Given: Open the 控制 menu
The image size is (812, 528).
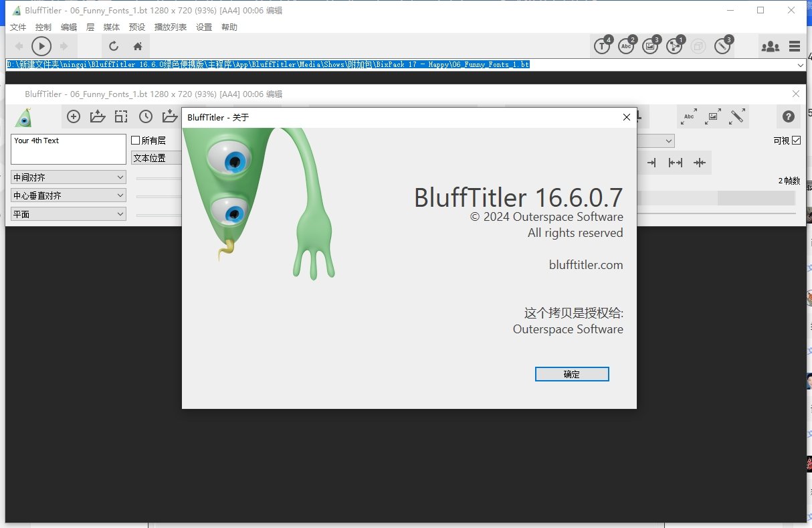Looking at the screenshot, I should [43, 27].
